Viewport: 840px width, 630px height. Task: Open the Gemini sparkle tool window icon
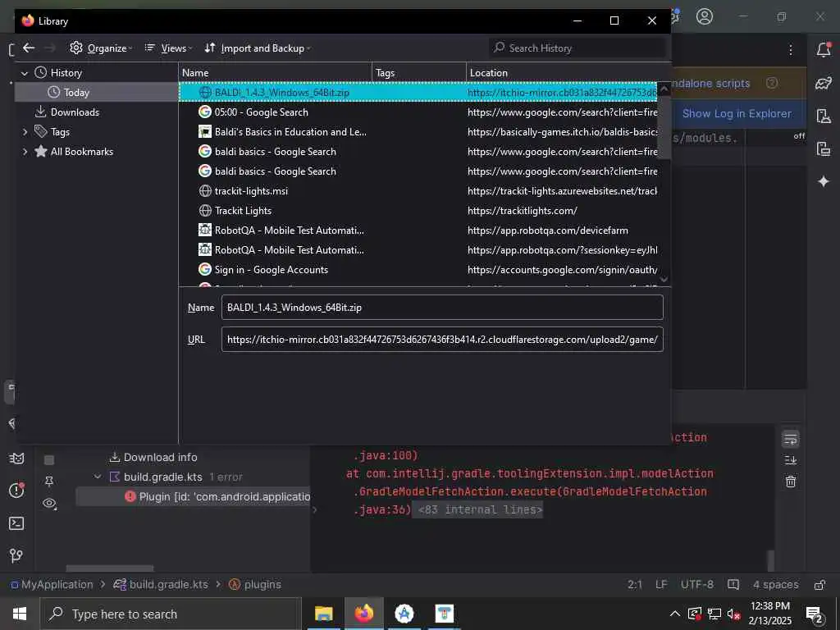click(x=824, y=181)
